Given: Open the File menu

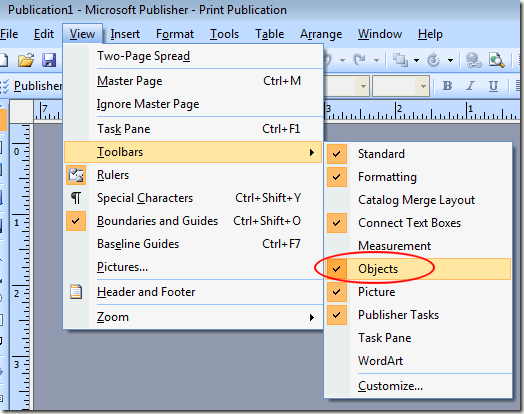Looking at the screenshot, I should pos(9,34).
